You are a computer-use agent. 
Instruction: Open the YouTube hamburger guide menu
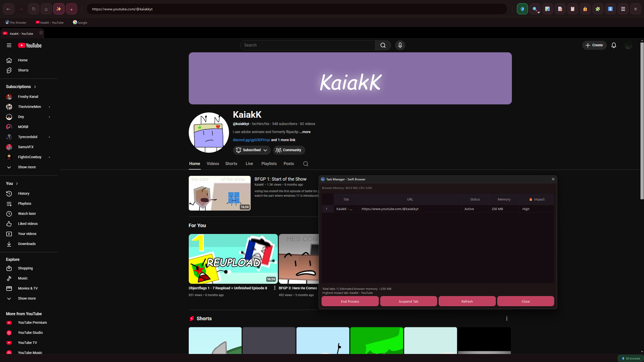point(9,45)
